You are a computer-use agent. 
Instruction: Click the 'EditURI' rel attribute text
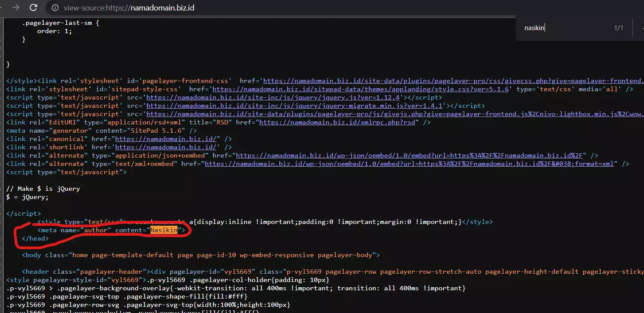[x=62, y=122]
